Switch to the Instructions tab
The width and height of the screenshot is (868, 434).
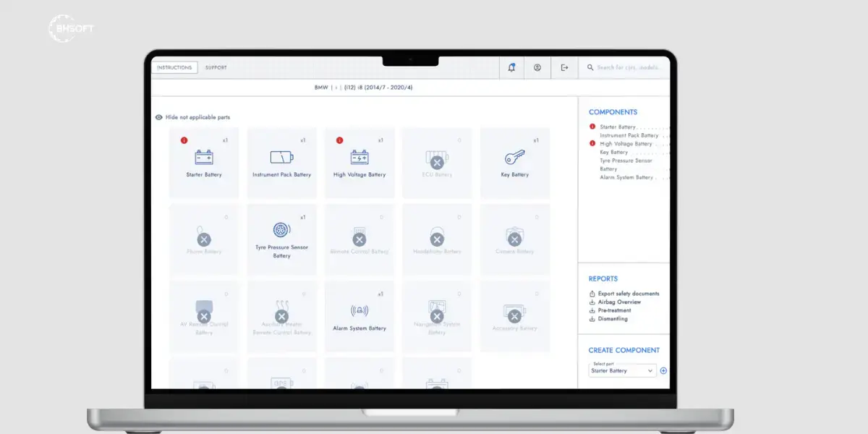click(174, 67)
